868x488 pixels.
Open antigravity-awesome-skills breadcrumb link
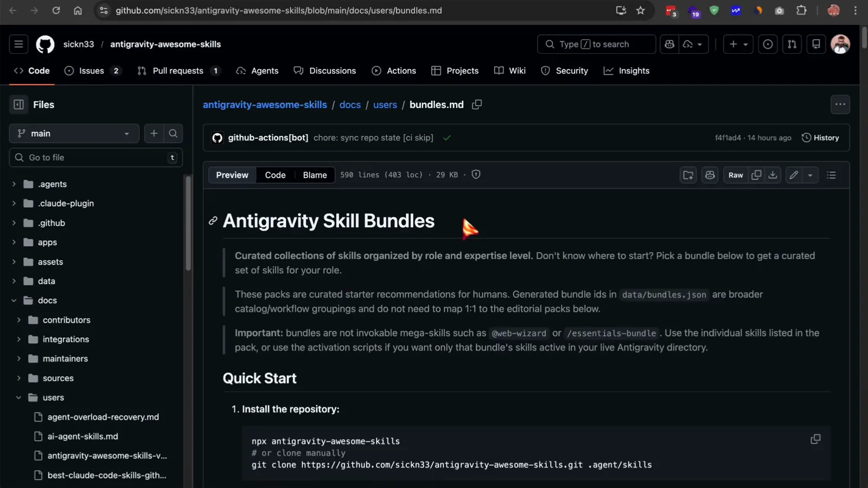(265, 105)
